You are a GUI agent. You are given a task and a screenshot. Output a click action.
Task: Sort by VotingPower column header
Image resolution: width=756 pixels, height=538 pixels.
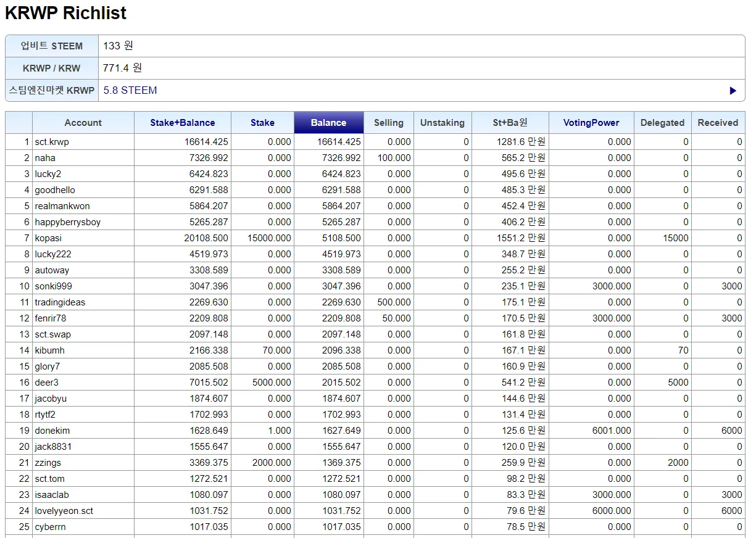coord(591,123)
